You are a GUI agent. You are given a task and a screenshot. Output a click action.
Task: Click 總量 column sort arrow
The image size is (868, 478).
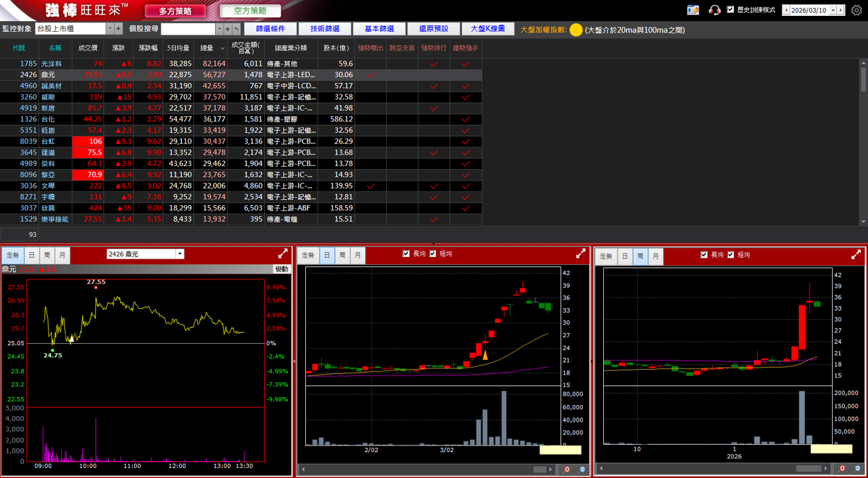point(222,48)
